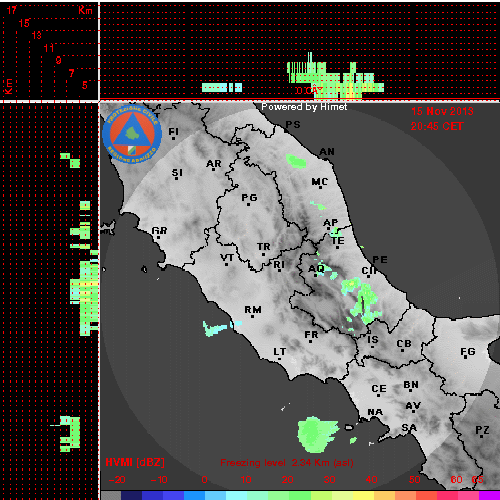
Task: Click the 11 km height axis label
Action: pos(49,48)
